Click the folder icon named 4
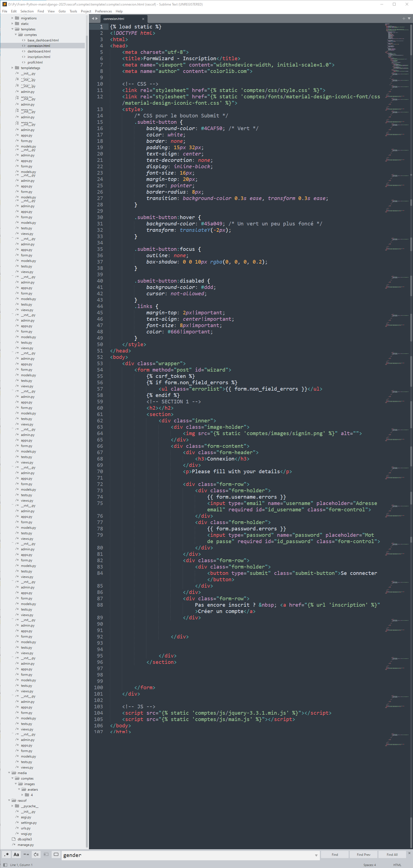The image size is (413, 868). coord(27,795)
